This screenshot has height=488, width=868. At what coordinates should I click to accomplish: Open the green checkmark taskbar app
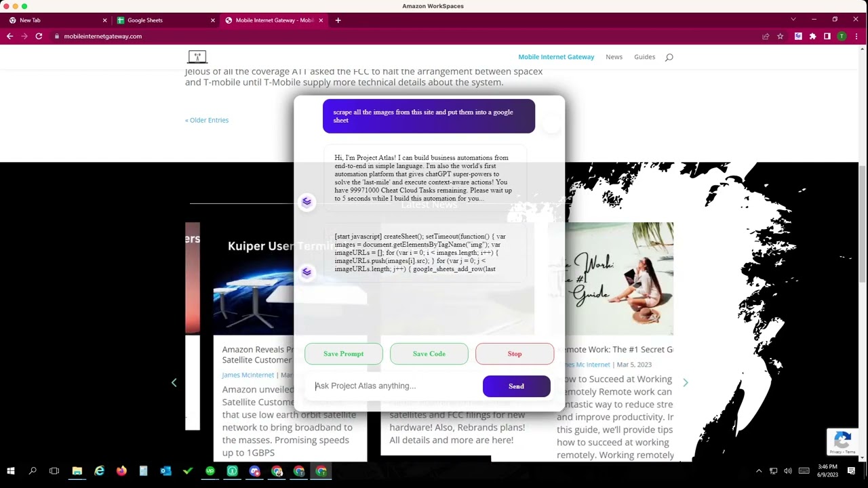(x=188, y=471)
